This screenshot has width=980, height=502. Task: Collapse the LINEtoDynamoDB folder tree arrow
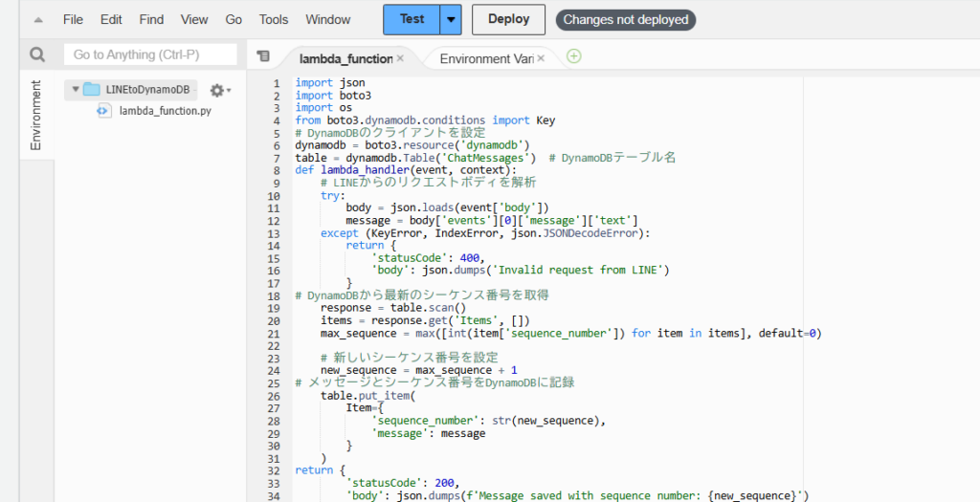pos(76,89)
